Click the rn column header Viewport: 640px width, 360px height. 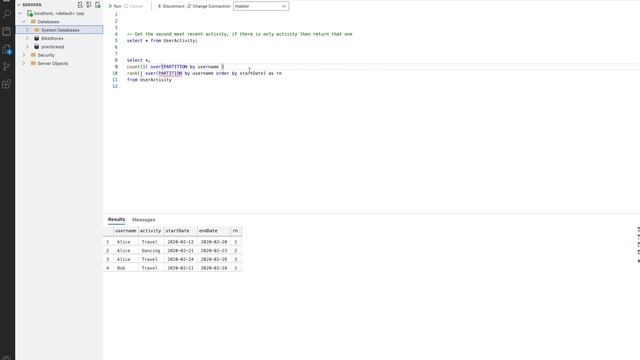[x=236, y=231]
